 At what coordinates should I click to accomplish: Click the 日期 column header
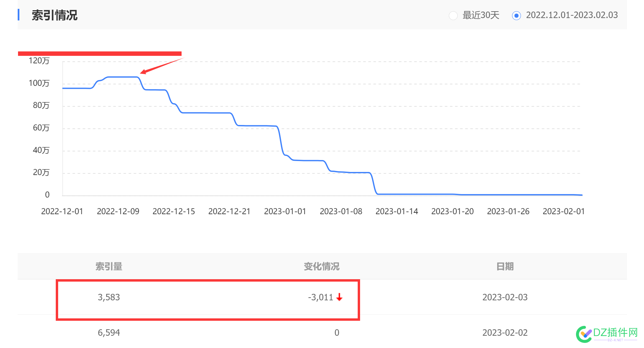(x=505, y=266)
